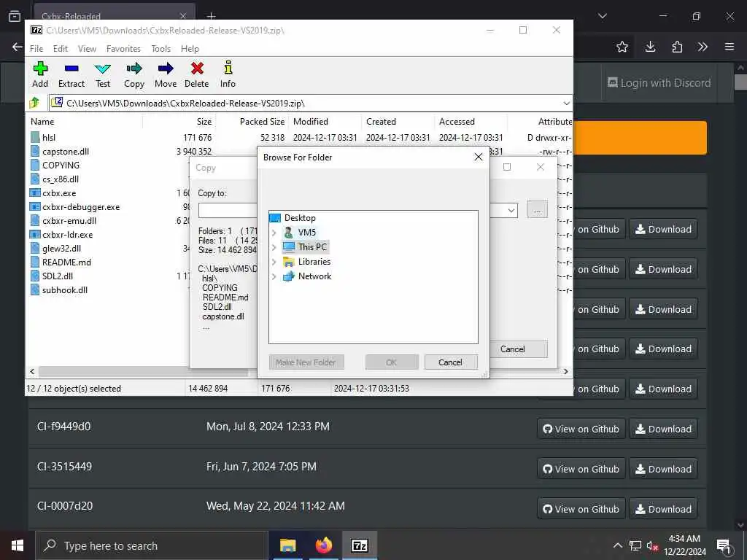Screen dimensions: 747x560
Task: Open Windows Start menu
Action: tap(18, 545)
